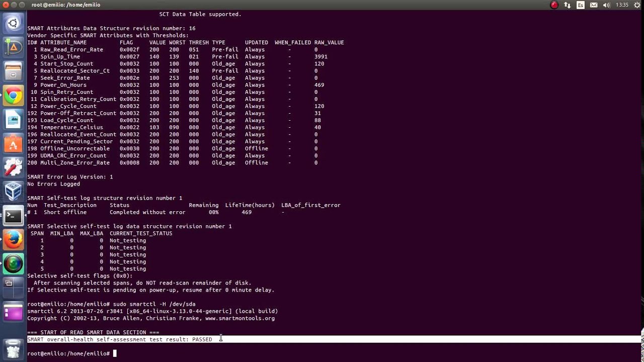Click the FLAG column header
This screenshot has width=644, height=362.
pyautogui.click(x=126, y=42)
